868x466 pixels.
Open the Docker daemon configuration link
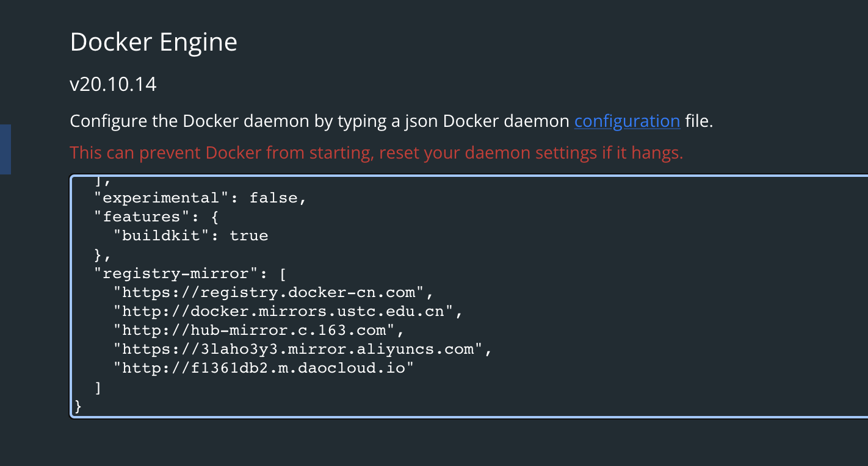point(627,121)
